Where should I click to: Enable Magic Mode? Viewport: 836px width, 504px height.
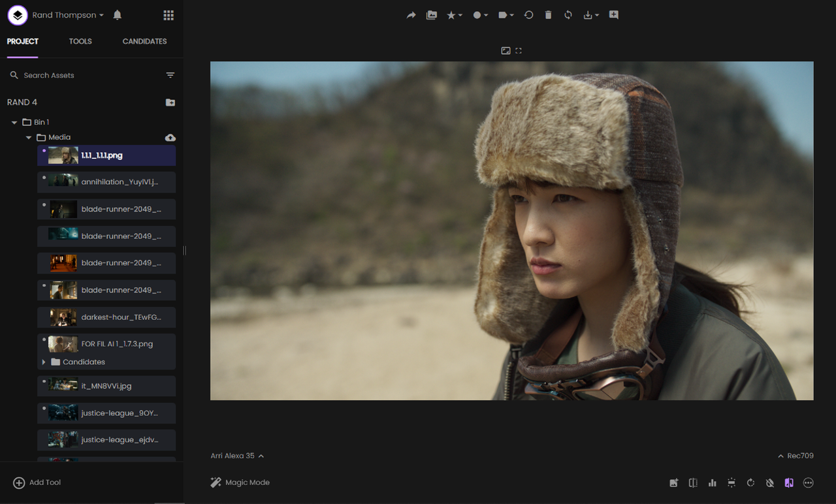point(240,482)
